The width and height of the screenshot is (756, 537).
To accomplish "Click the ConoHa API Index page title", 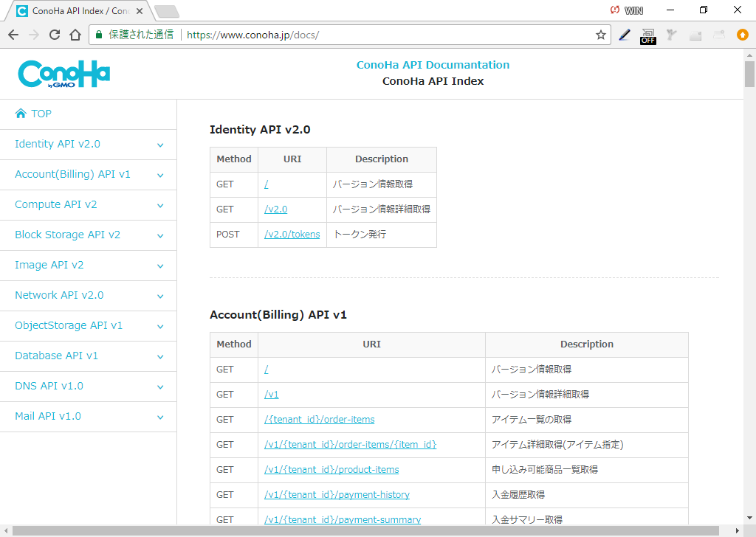I will coord(433,81).
